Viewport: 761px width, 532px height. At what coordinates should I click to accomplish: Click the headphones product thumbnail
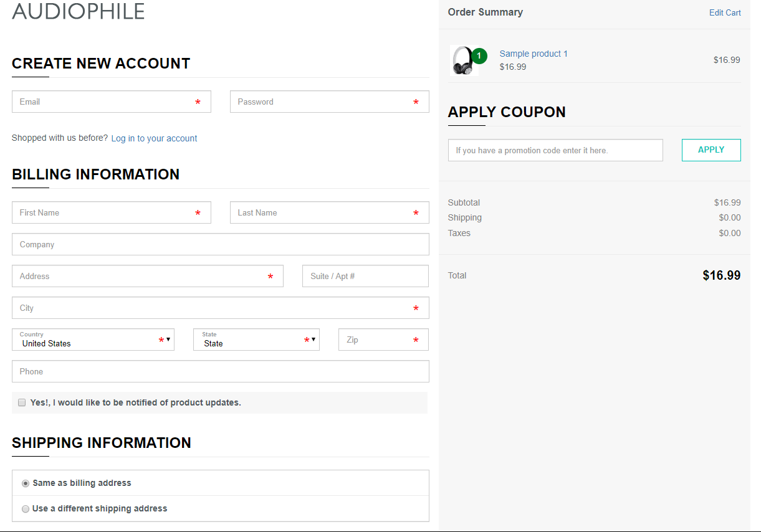coord(462,61)
